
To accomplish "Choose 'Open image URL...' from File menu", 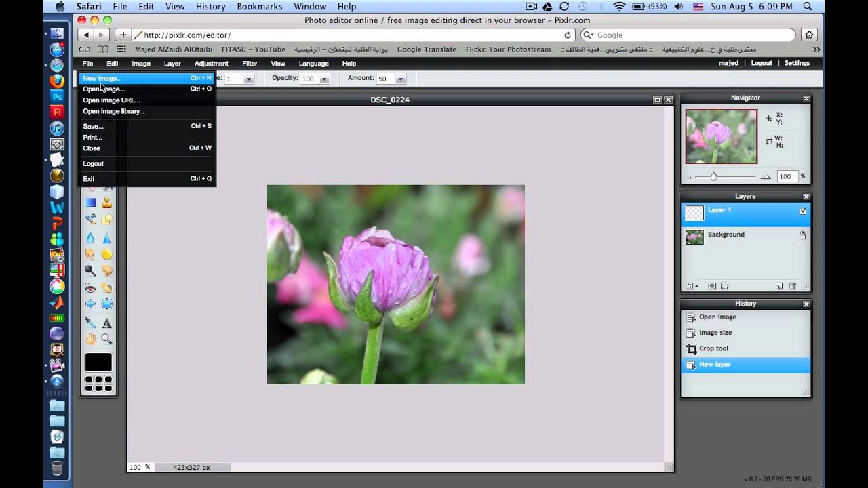I will 111,100.
